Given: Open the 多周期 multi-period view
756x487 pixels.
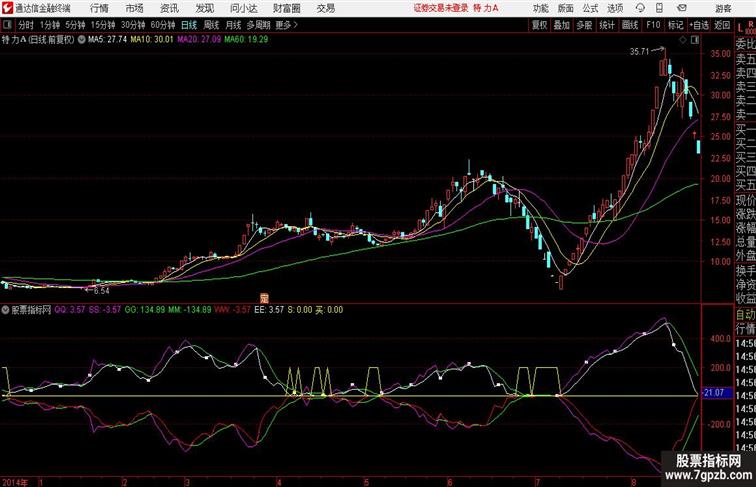Looking at the screenshot, I should pyautogui.click(x=258, y=25).
